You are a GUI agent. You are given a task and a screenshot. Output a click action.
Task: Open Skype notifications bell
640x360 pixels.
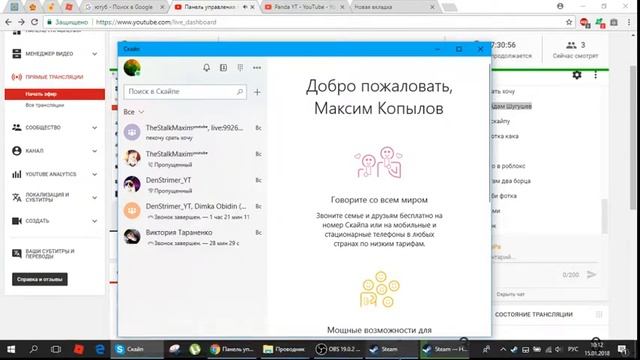click(x=207, y=68)
